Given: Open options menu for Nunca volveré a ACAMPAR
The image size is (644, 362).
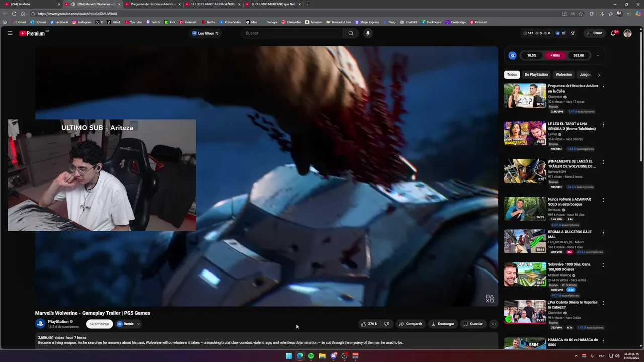Looking at the screenshot, I should pos(603,200).
